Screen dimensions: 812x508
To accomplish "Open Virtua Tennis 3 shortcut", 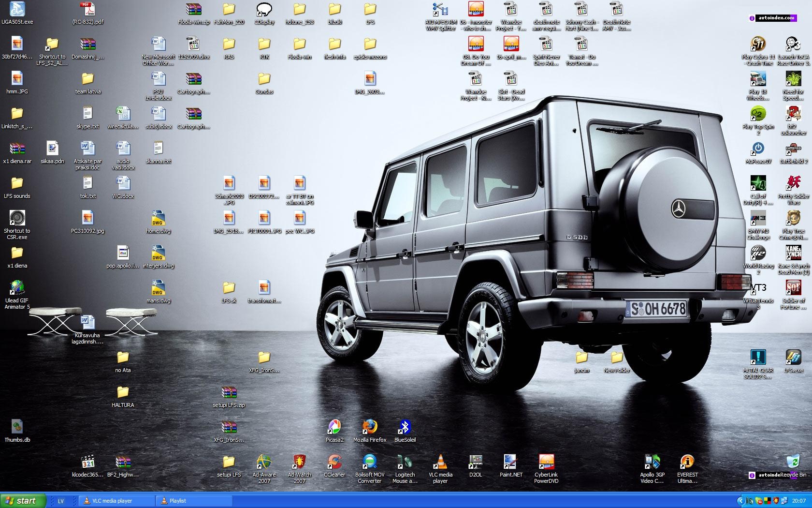I will 758,287.
